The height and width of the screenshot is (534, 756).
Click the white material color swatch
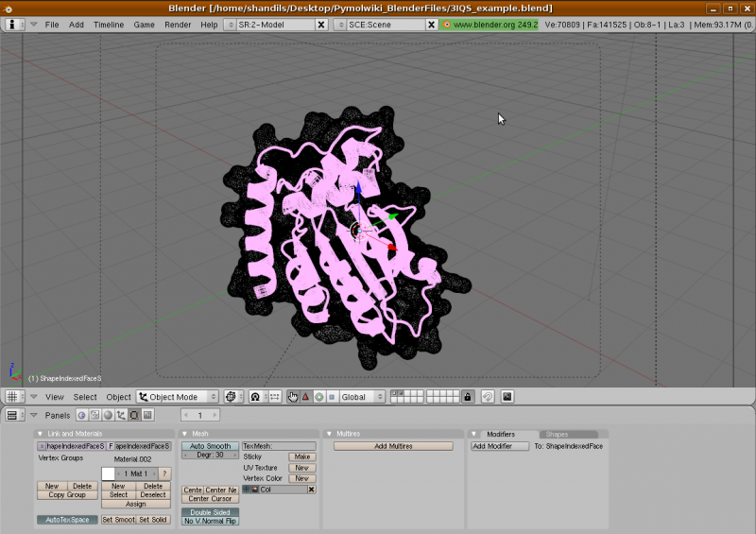click(x=108, y=473)
